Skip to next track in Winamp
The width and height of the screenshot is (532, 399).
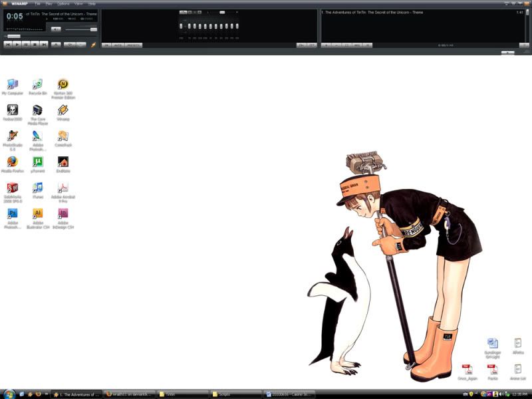[44, 45]
